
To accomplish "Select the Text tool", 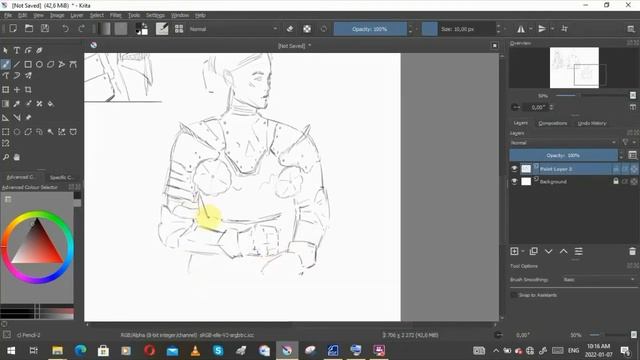I will [x=17, y=51].
